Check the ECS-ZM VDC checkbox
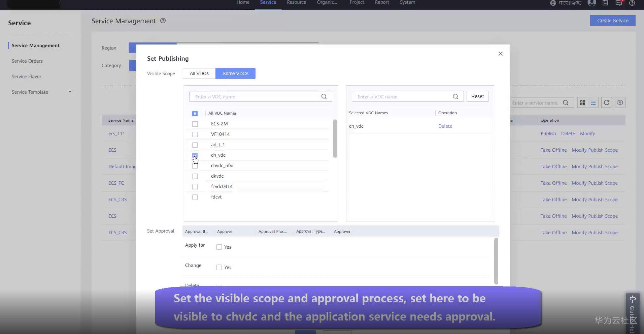 [x=195, y=124]
